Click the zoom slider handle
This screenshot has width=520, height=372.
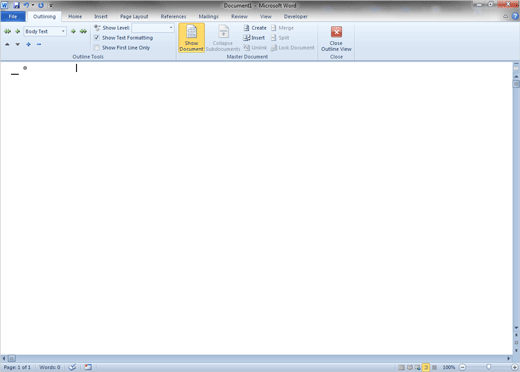click(489, 367)
